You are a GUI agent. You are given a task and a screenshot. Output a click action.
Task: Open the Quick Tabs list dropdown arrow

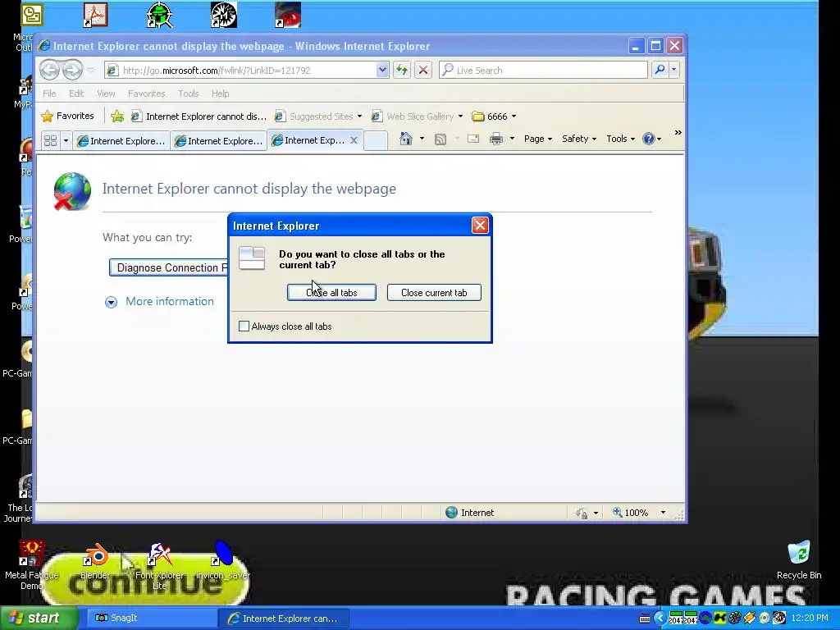pyautogui.click(x=66, y=141)
